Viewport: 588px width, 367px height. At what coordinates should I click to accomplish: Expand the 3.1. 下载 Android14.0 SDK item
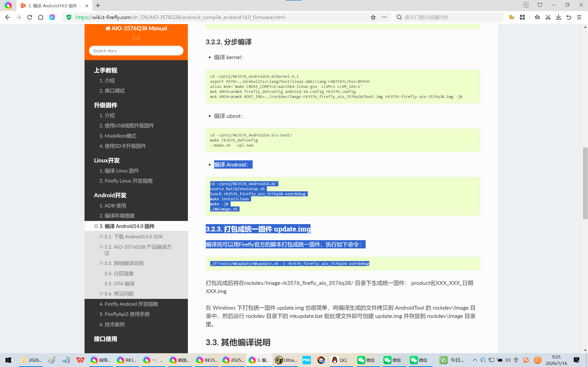point(101,236)
